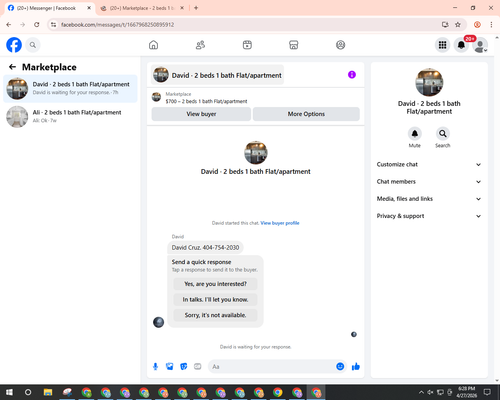Click the View buyer button
500x400 pixels.
pyautogui.click(x=201, y=114)
